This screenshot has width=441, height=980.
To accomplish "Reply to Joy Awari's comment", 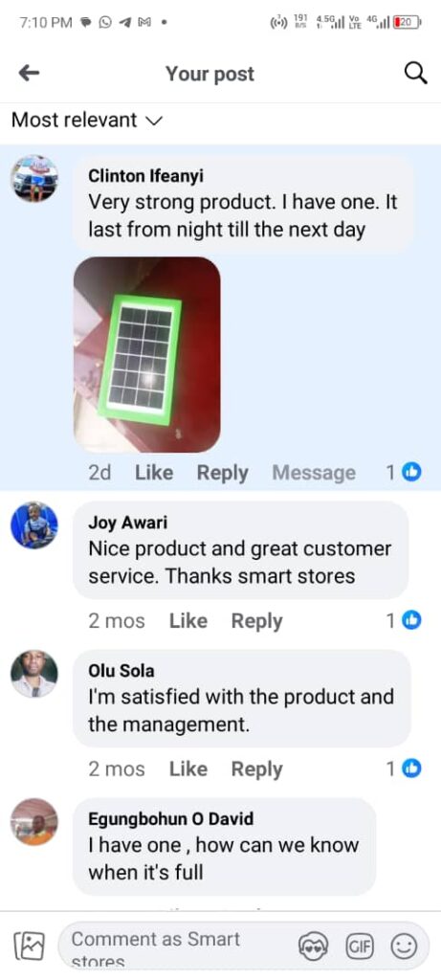I will pos(256,621).
